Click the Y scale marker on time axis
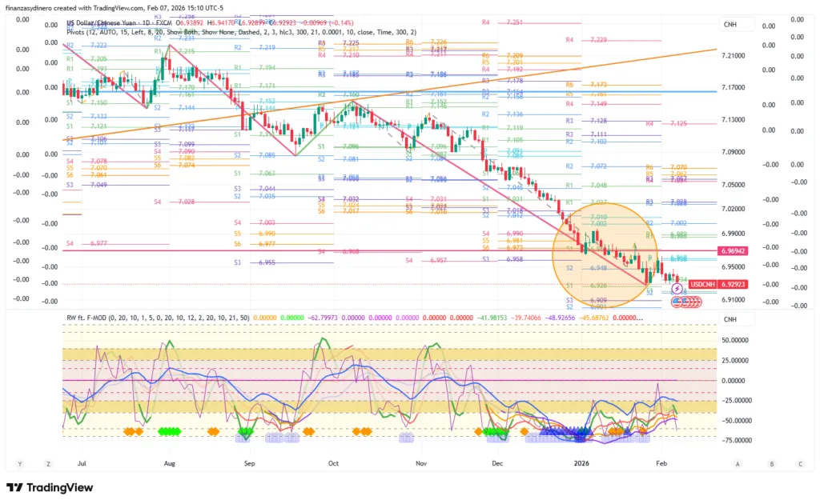 click(18, 463)
